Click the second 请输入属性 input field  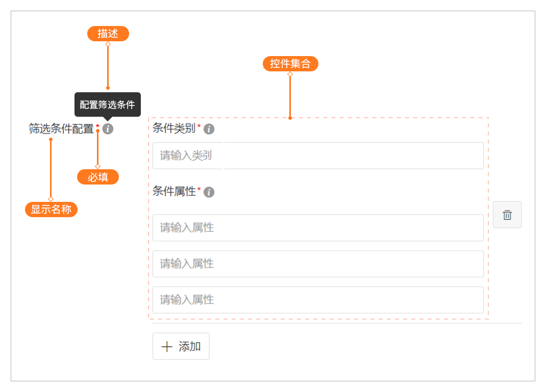click(x=317, y=264)
